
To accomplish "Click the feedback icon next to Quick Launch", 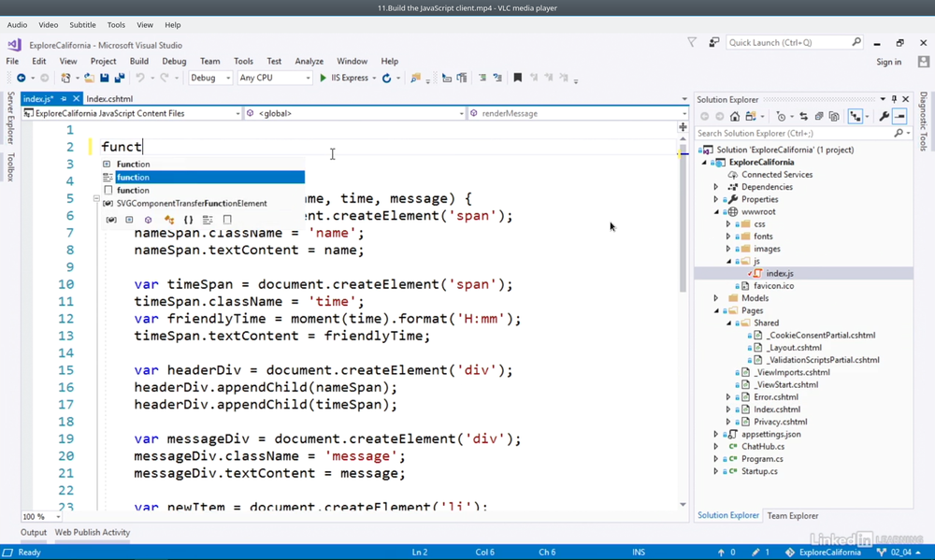I will point(713,42).
